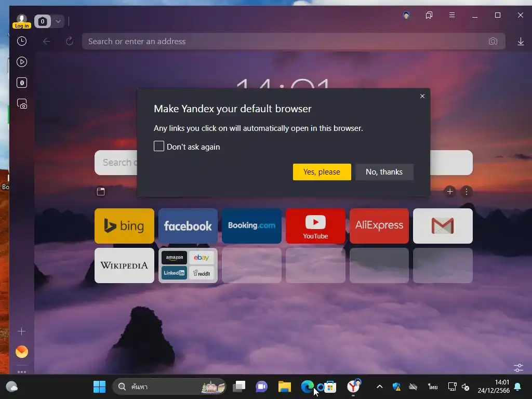Switch input language indicator ไทย
The image size is (532, 399).
click(x=433, y=387)
